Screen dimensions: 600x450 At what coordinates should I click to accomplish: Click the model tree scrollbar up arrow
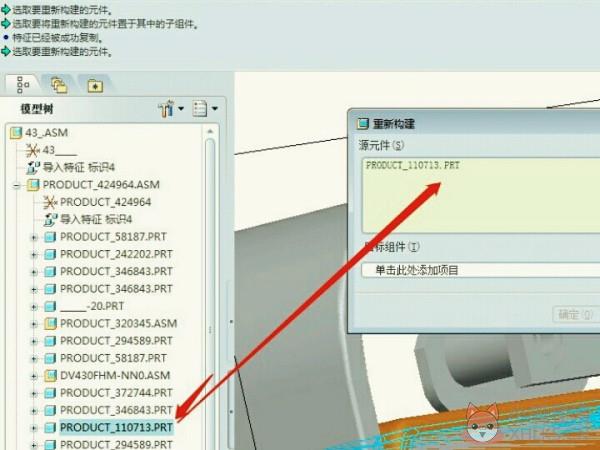coord(210,132)
